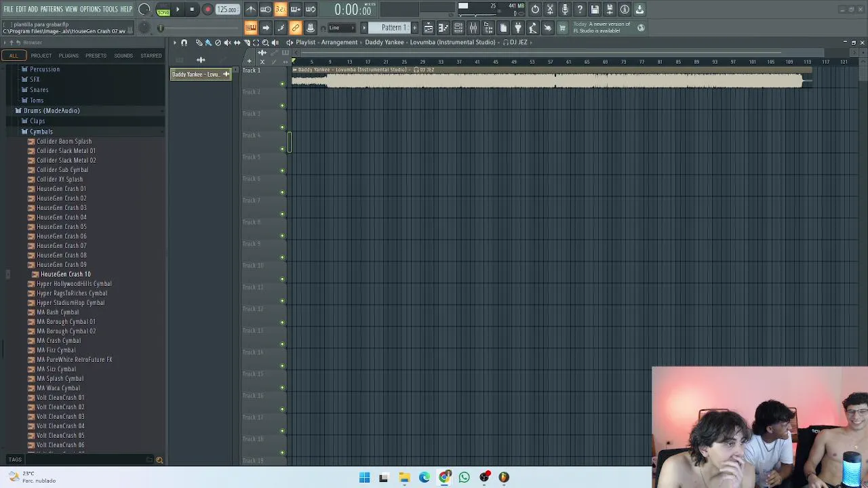Image resolution: width=868 pixels, height=488 pixels.
Task: Collapse the Cymbals folder
Action: 41,131
